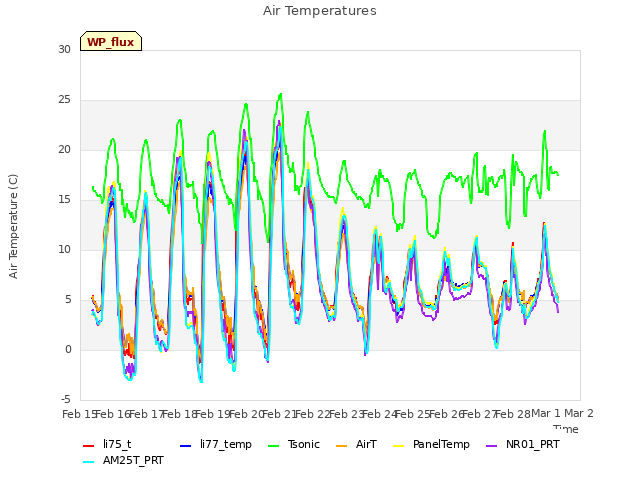Click the Mar 1 x-axis tick label

click(546, 414)
